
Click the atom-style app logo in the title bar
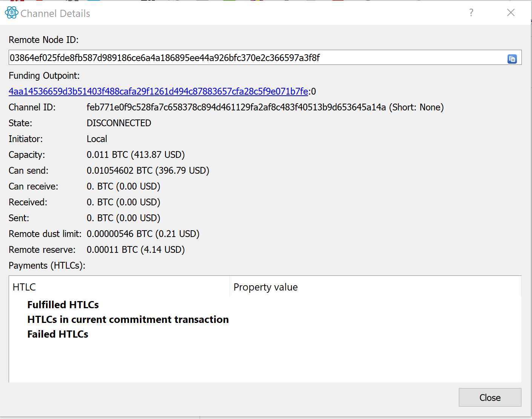pyautogui.click(x=11, y=12)
